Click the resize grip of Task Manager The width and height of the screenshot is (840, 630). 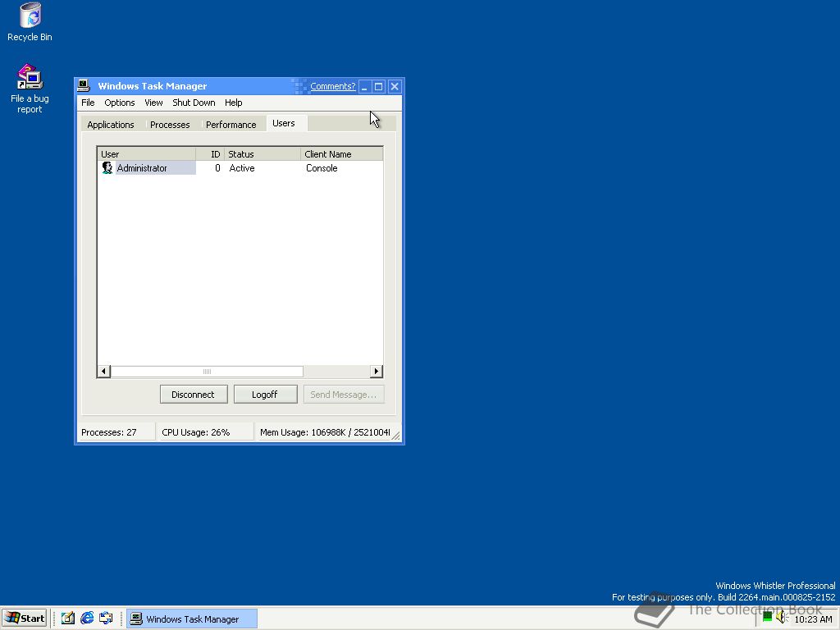[395, 436]
